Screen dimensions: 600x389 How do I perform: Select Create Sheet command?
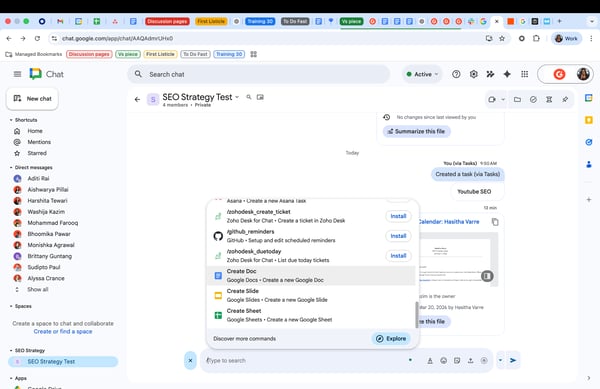pos(311,315)
